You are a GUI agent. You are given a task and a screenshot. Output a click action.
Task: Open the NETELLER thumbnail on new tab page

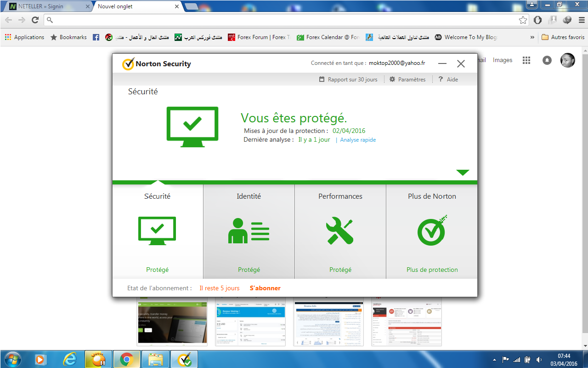pyautogui.click(x=172, y=322)
